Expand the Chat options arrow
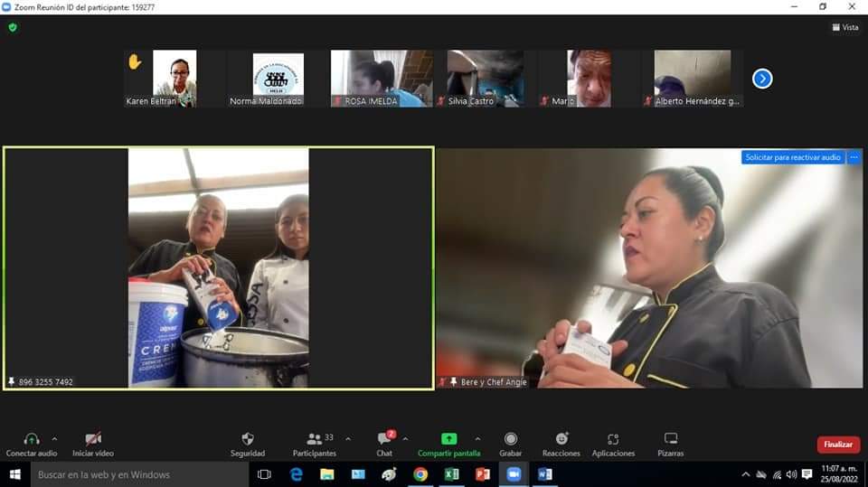The width and height of the screenshot is (868, 487). click(405, 439)
